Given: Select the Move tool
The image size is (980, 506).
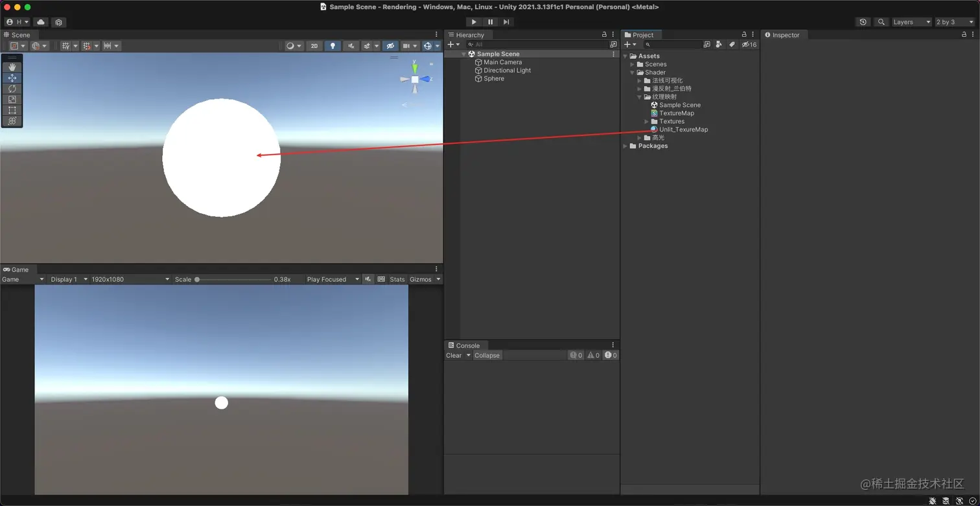Looking at the screenshot, I should pyautogui.click(x=12, y=78).
